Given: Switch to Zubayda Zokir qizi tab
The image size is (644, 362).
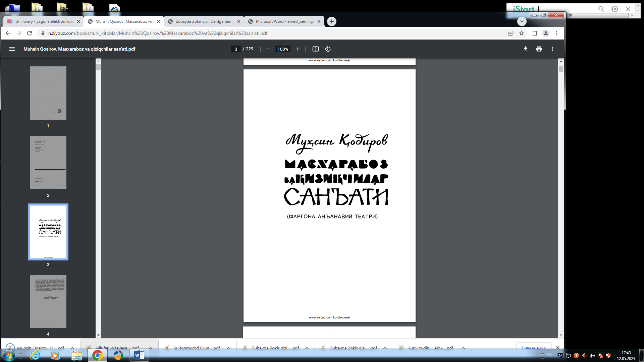Looking at the screenshot, I should pyautogui.click(x=204, y=21).
